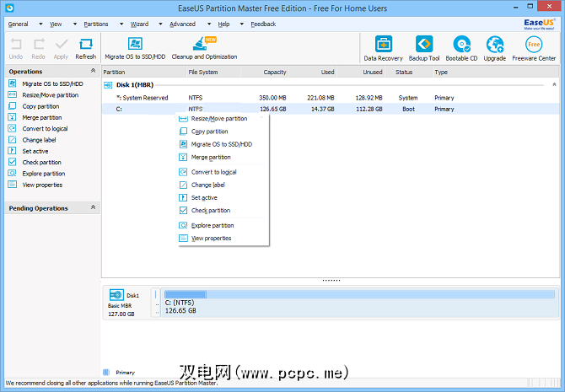Choose Check partition in context menu
The width and height of the screenshot is (565, 392).
[223, 211]
